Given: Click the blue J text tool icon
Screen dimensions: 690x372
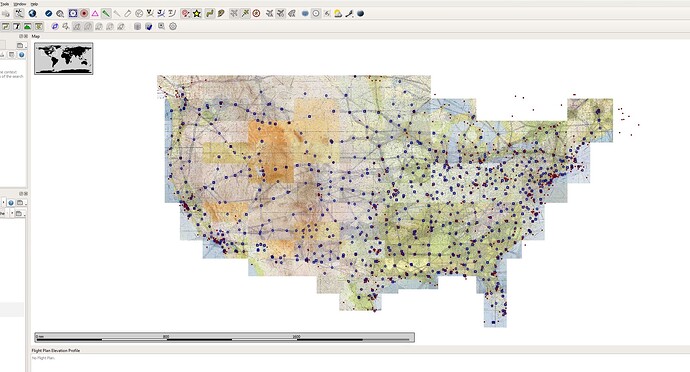Looking at the screenshot, I should (x=161, y=14).
